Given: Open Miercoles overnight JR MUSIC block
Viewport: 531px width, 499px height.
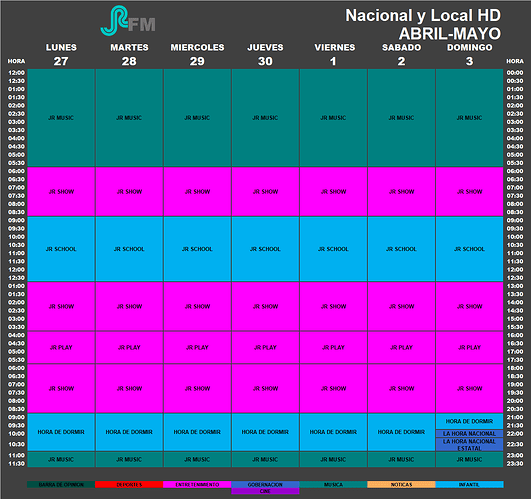Looking at the screenshot, I should [197, 118].
